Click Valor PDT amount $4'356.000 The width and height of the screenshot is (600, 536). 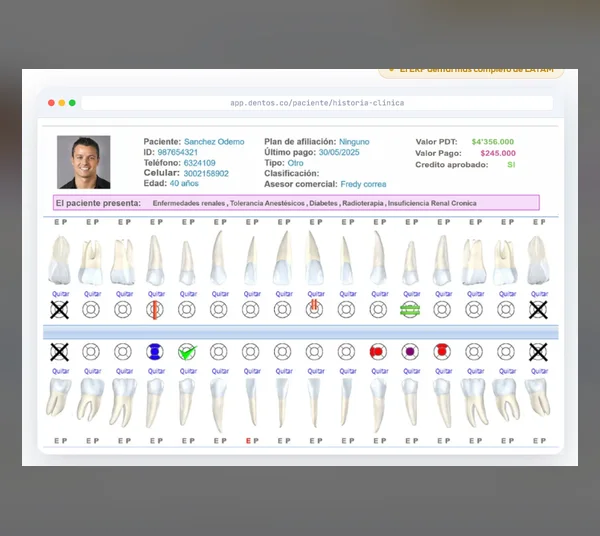coord(492,142)
